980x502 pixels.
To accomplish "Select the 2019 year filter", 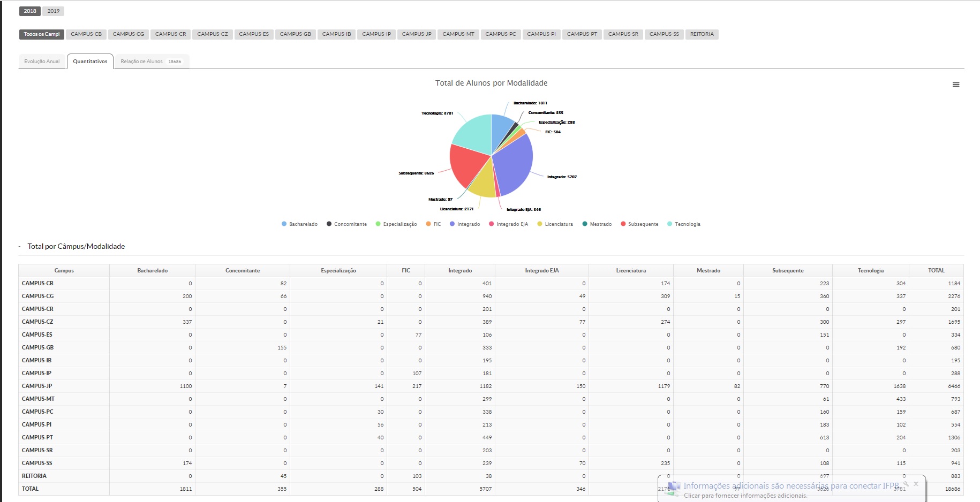I will point(54,11).
